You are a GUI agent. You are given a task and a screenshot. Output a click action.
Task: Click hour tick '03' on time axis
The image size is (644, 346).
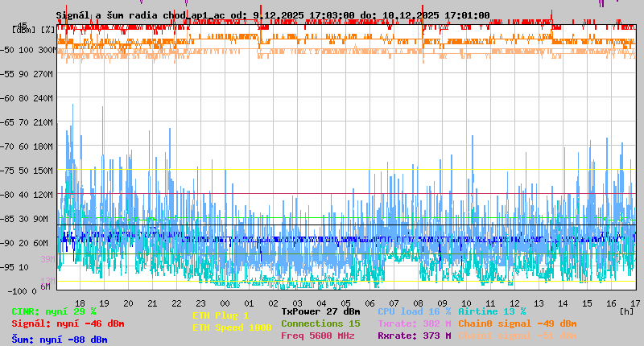tap(297, 303)
